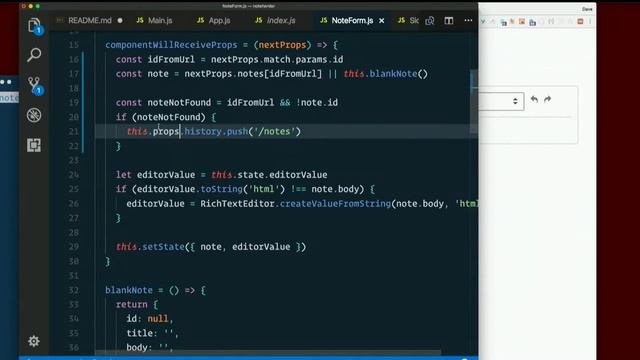
Task: Open the Explorer view in the activity bar
Action: click(34, 26)
